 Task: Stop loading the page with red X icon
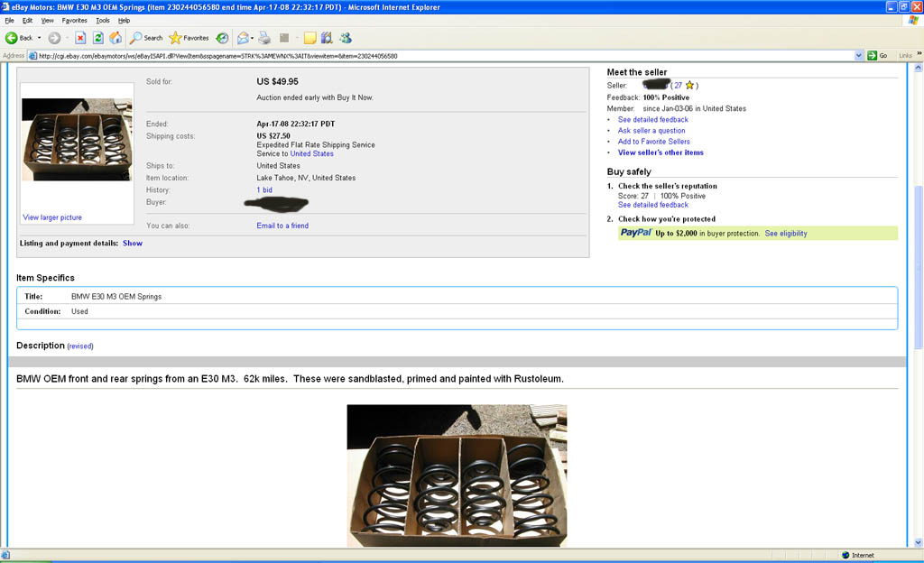pos(80,38)
